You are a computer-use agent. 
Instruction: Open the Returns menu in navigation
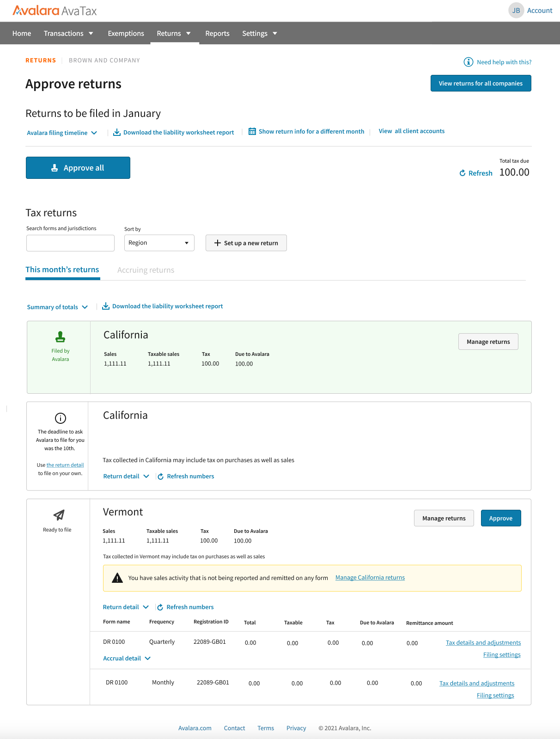(x=174, y=33)
